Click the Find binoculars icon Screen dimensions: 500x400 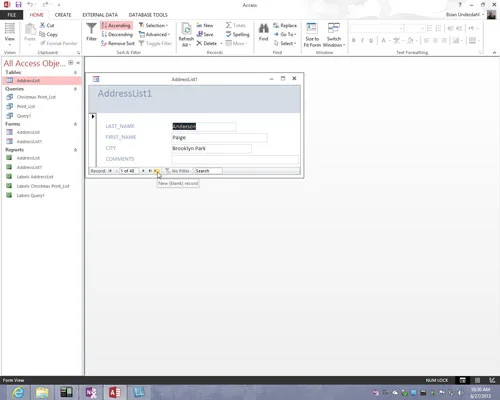pyautogui.click(x=263, y=28)
